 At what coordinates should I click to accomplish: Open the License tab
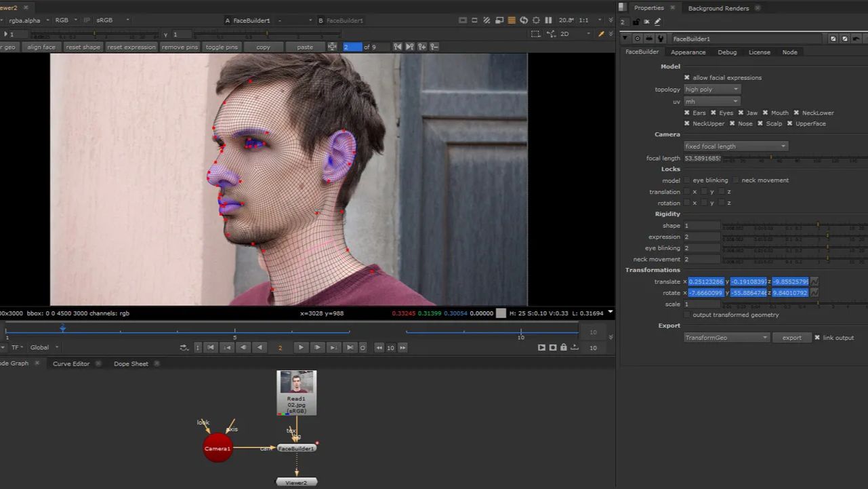coord(759,52)
